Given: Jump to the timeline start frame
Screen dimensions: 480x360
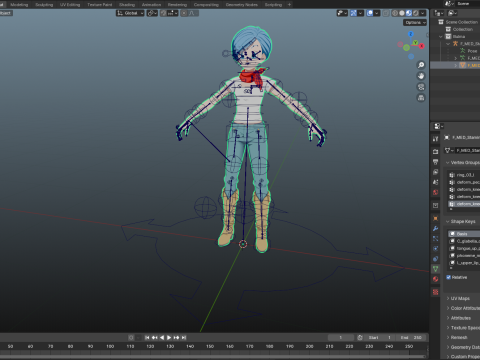Looking at the screenshot, I should pos(147,338).
